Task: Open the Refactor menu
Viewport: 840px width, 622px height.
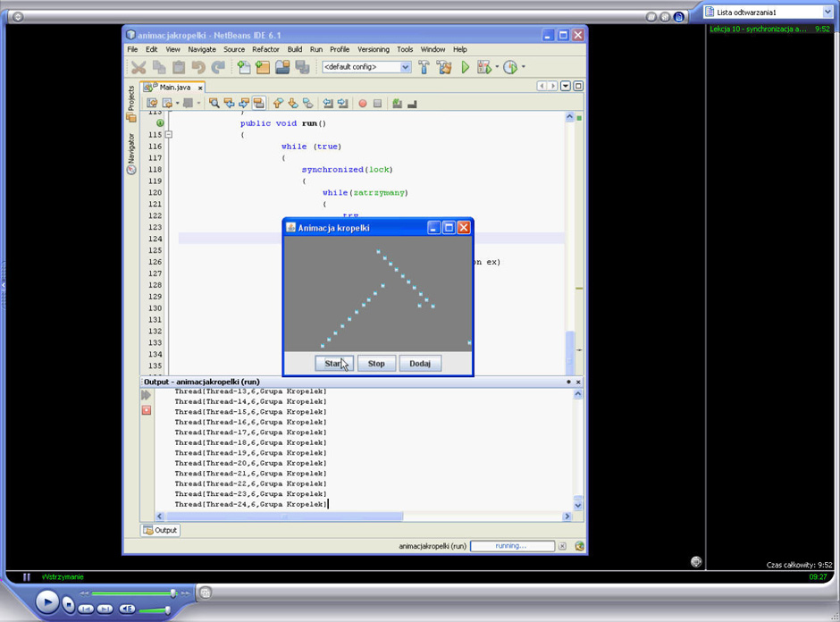Action: pos(265,49)
